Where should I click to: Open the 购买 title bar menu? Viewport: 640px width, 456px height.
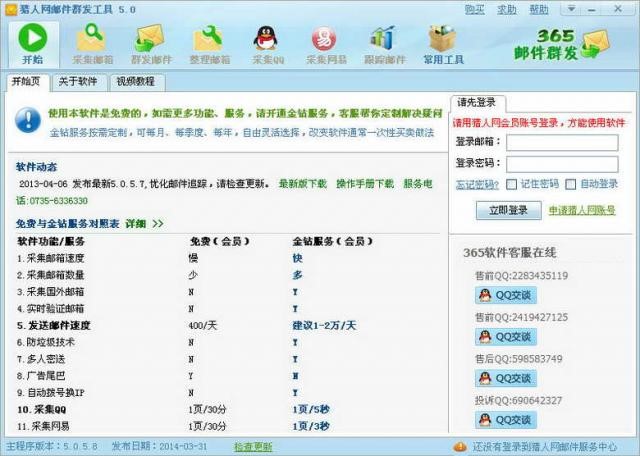474,9
